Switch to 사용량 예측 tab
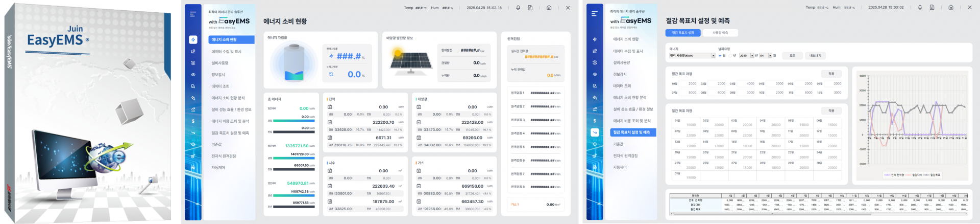The image size is (980, 224). tap(720, 33)
